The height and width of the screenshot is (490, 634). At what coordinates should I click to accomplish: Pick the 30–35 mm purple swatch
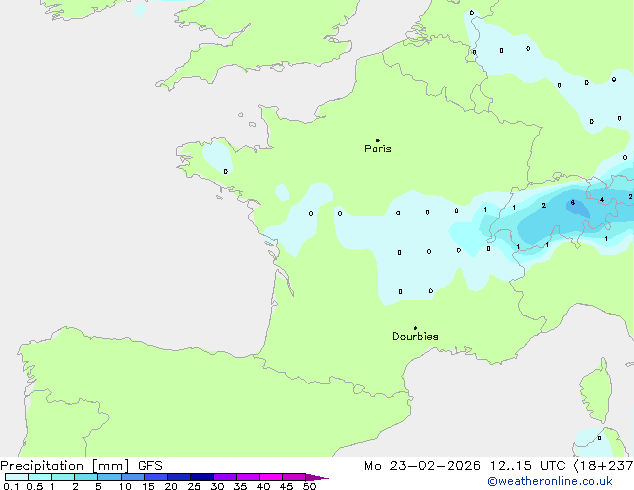(225, 477)
